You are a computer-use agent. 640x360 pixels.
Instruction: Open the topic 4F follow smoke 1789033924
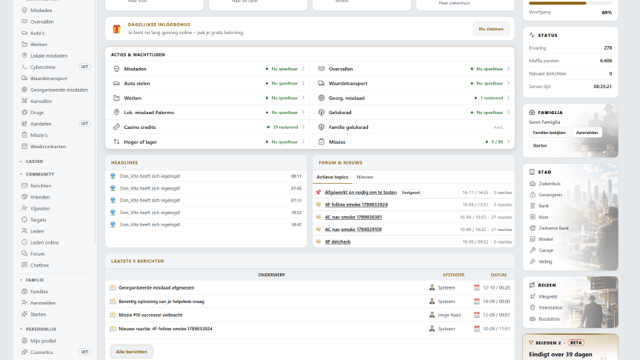356,204
